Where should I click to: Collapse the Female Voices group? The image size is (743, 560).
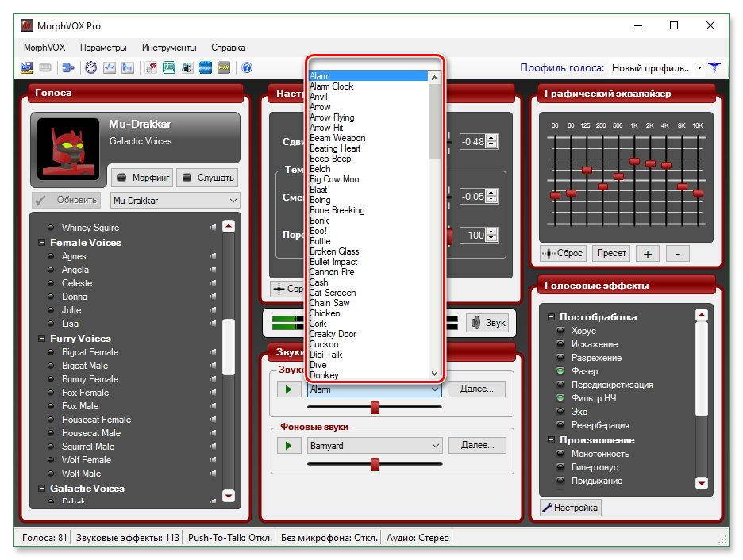(x=39, y=243)
